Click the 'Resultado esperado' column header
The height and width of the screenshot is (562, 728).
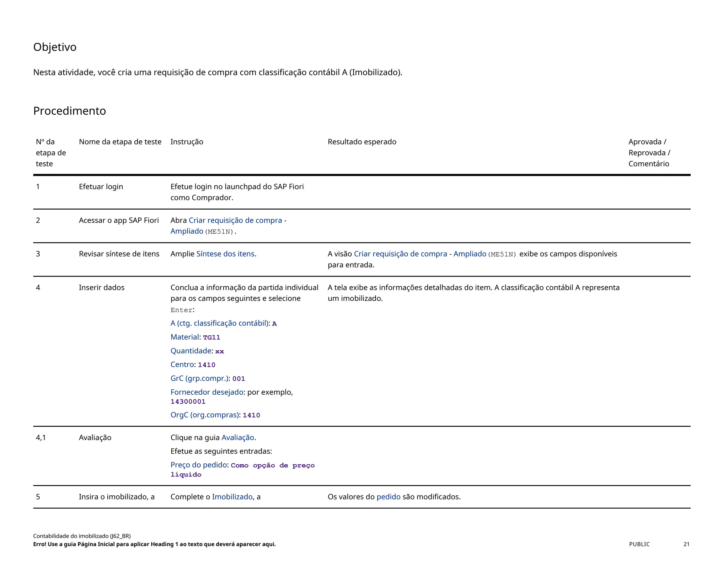coord(362,142)
